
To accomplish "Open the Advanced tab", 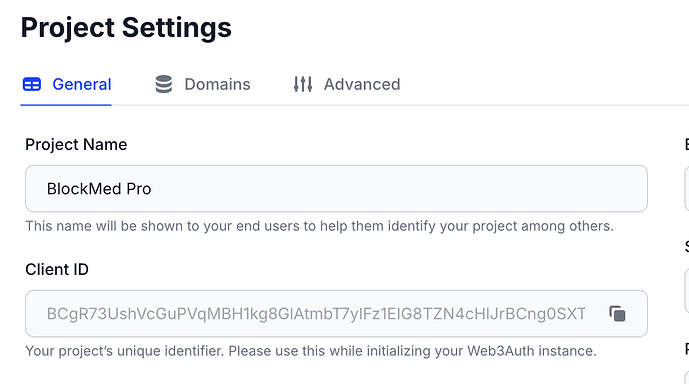I will click(362, 84).
